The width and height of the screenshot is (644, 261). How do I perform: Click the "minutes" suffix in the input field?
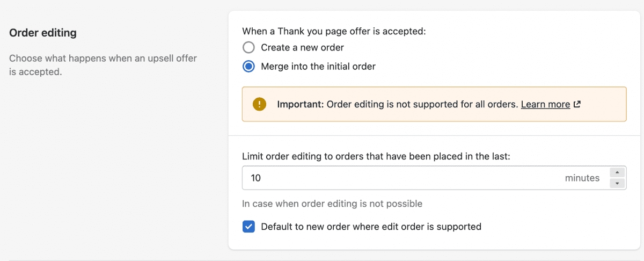(x=582, y=178)
